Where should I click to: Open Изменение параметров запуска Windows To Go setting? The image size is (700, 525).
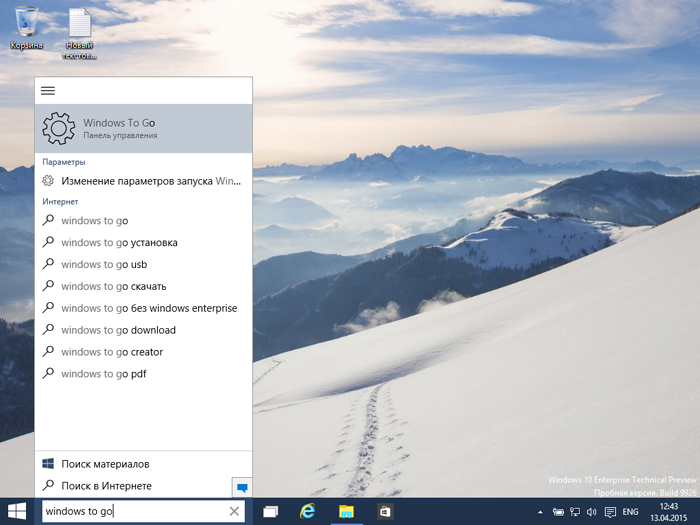pos(143,181)
